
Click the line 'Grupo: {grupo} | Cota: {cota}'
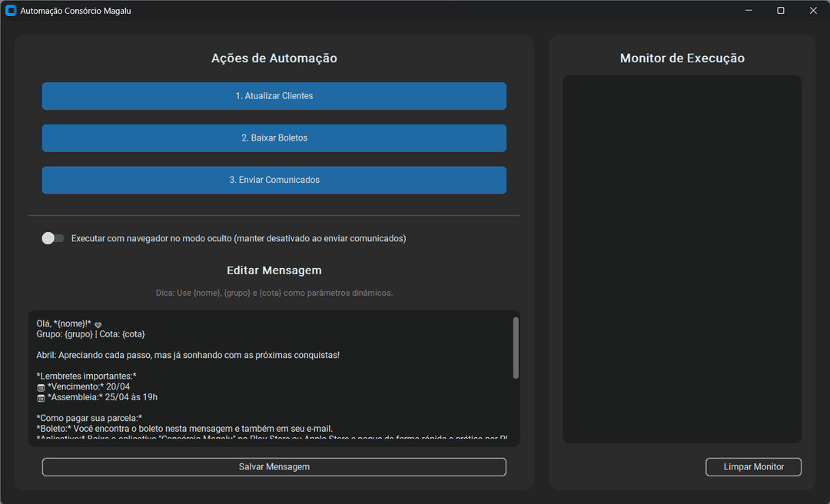(91, 334)
